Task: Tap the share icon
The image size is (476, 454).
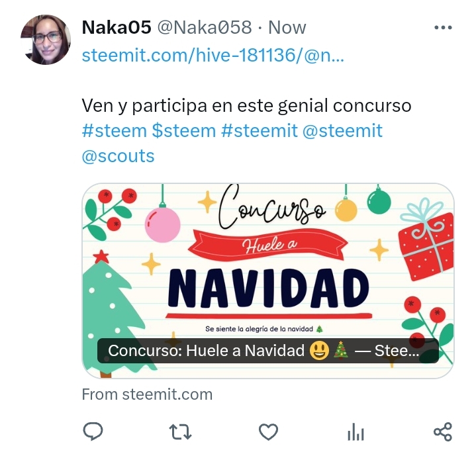Action: click(443, 431)
